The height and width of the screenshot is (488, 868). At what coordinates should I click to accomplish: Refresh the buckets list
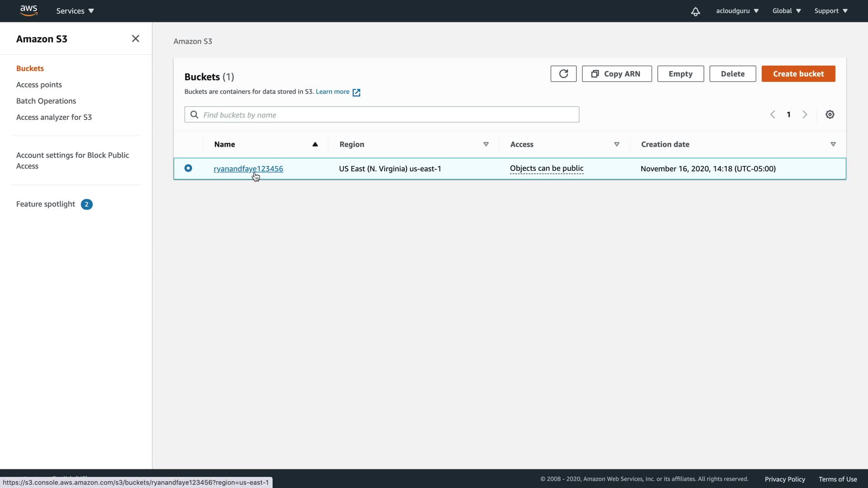tap(563, 74)
